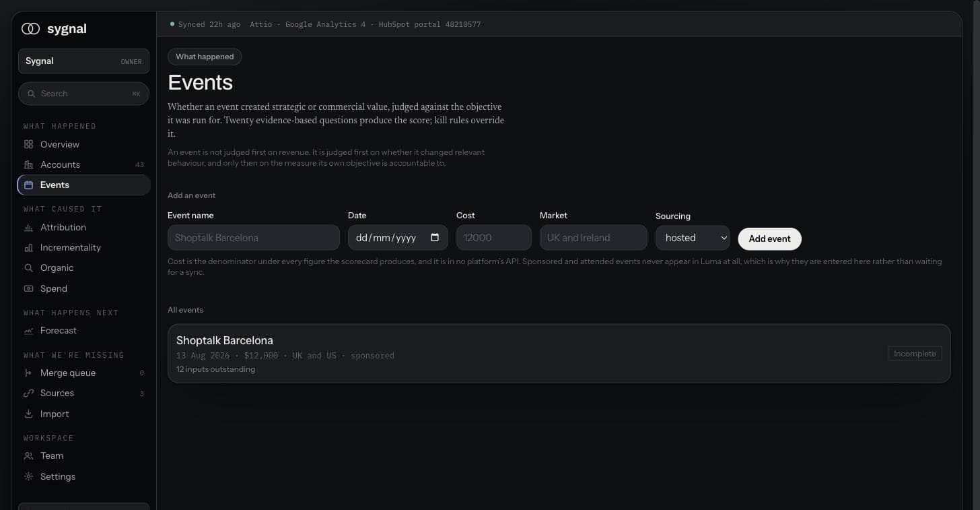Open the Team page
980x510 pixels.
83,456
